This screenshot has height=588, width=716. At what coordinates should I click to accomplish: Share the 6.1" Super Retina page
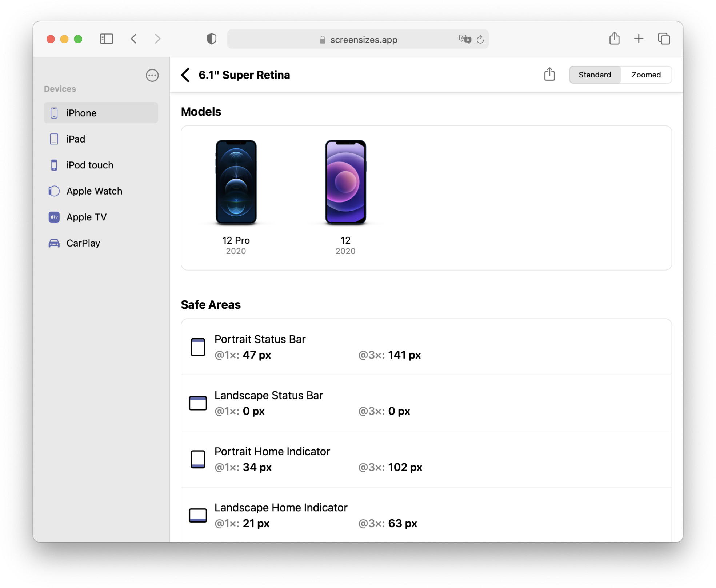549,74
